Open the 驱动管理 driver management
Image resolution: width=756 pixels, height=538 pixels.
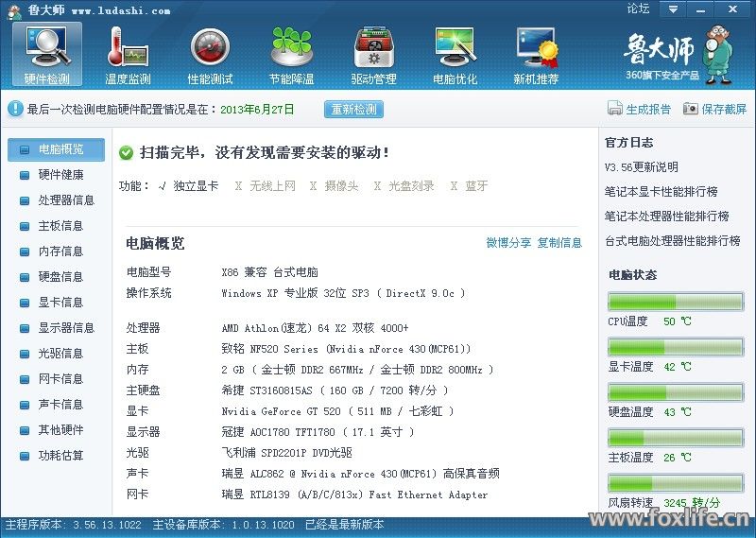373,55
